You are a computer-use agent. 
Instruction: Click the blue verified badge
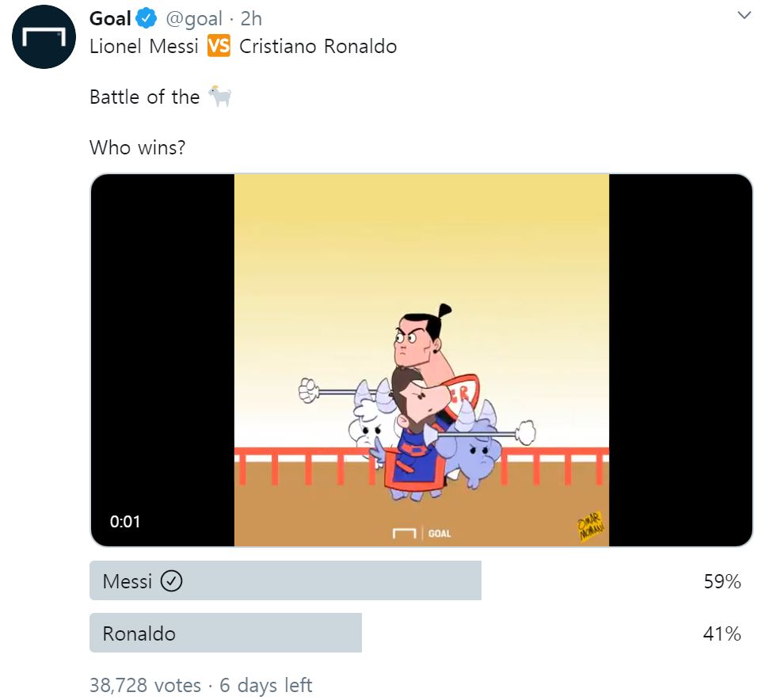[x=147, y=17]
